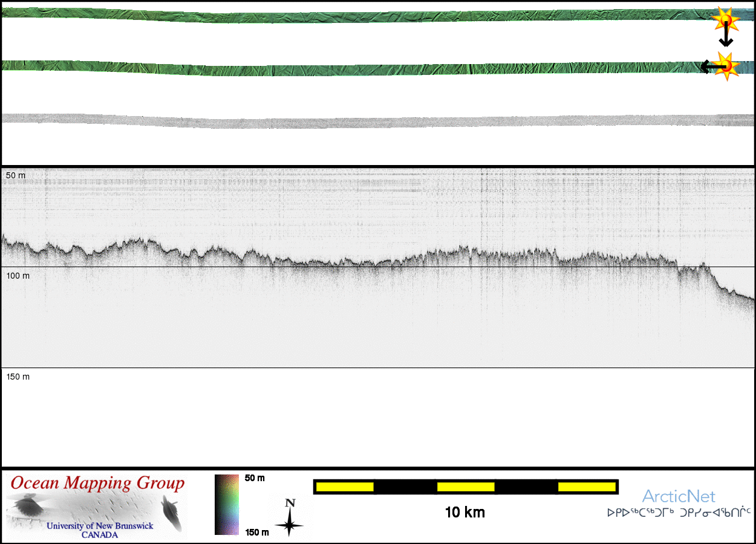Image resolution: width=756 pixels, height=544 pixels.
Task: Click the Ocean Mapping Group logo title
Action: point(97,484)
